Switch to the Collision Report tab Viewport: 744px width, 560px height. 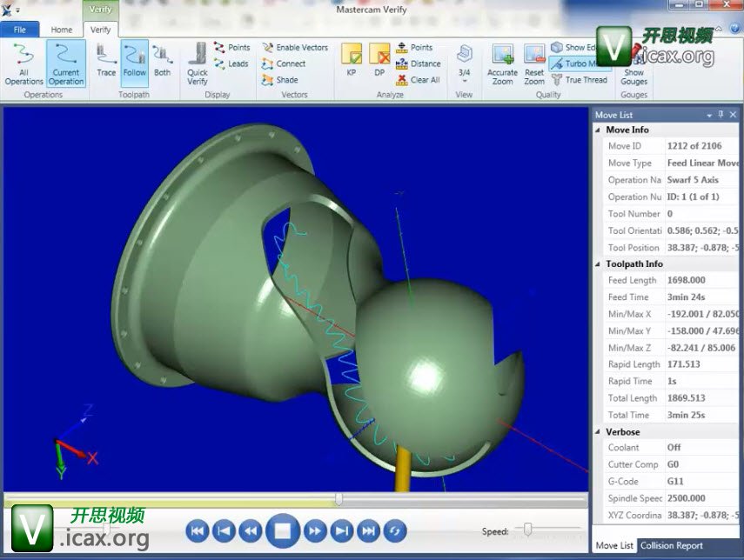coord(671,546)
